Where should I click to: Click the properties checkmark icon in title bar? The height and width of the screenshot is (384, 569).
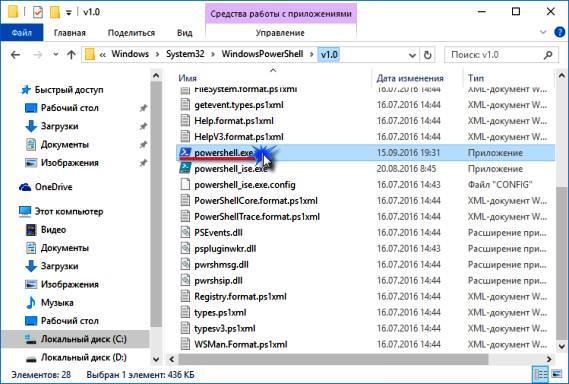[38, 12]
